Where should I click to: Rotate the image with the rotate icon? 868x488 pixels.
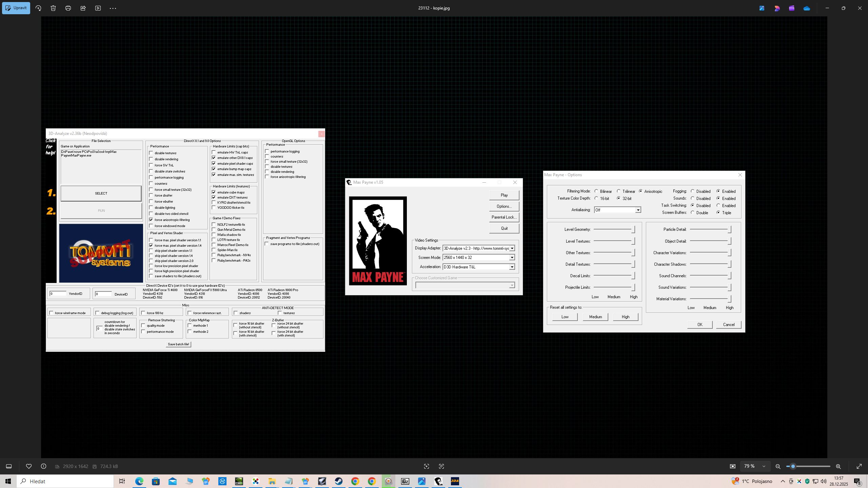[38, 8]
